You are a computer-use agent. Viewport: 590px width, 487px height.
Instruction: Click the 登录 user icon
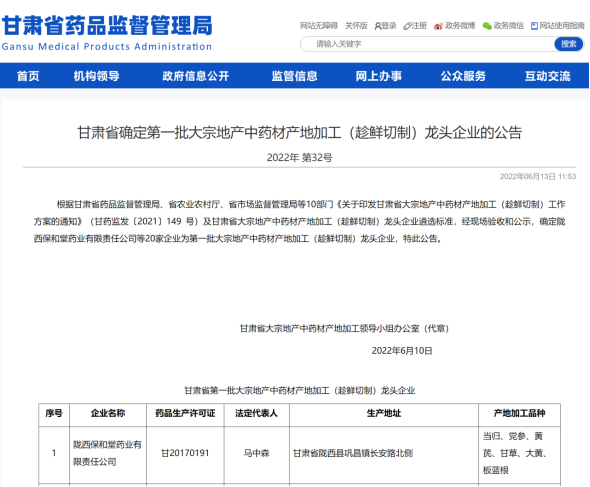[378, 26]
